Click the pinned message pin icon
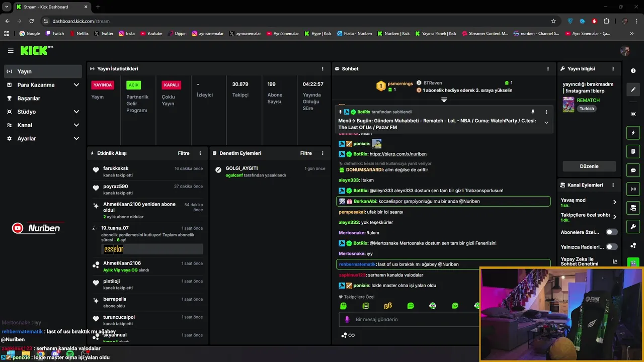Viewport: 644px width, 362px height. click(x=533, y=112)
